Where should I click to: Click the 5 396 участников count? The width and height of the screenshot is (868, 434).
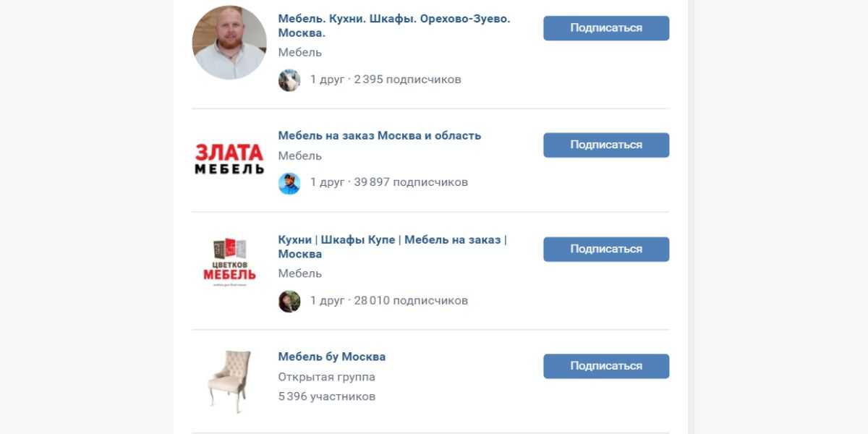click(327, 396)
